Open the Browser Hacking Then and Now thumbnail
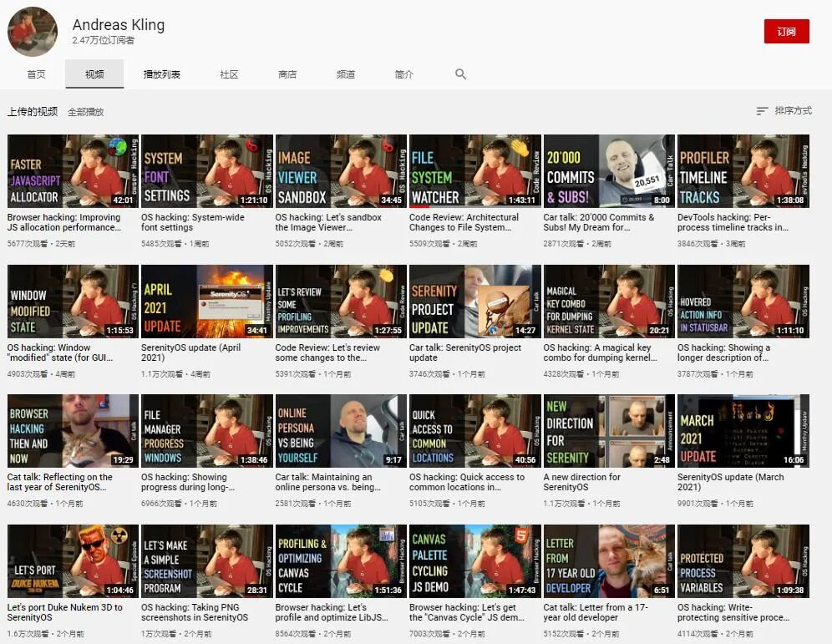The height and width of the screenshot is (644, 832). pos(74,431)
